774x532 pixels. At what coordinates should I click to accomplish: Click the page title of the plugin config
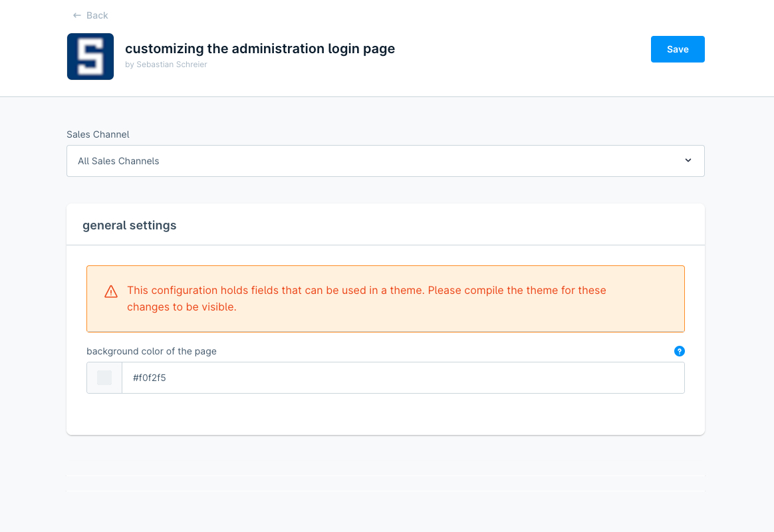pos(260,49)
